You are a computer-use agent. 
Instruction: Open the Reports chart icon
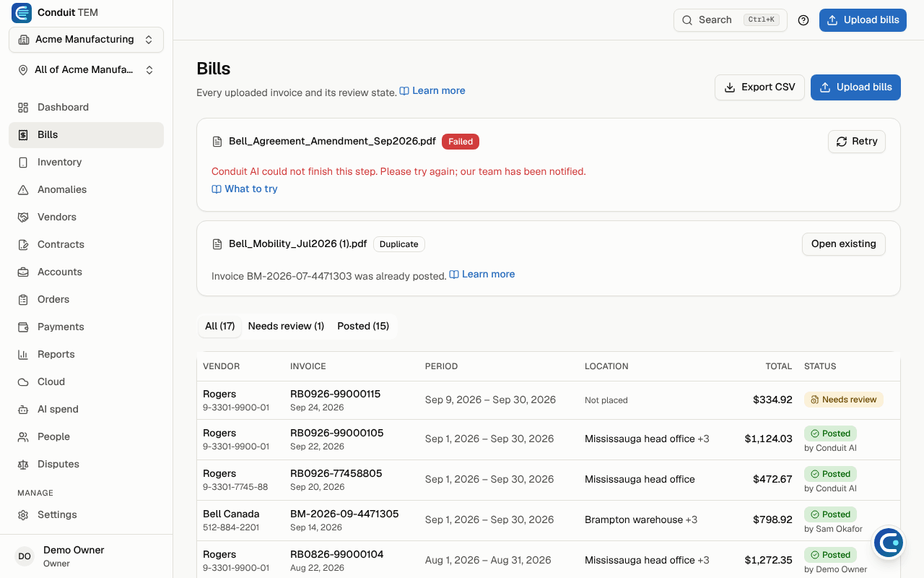click(23, 354)
